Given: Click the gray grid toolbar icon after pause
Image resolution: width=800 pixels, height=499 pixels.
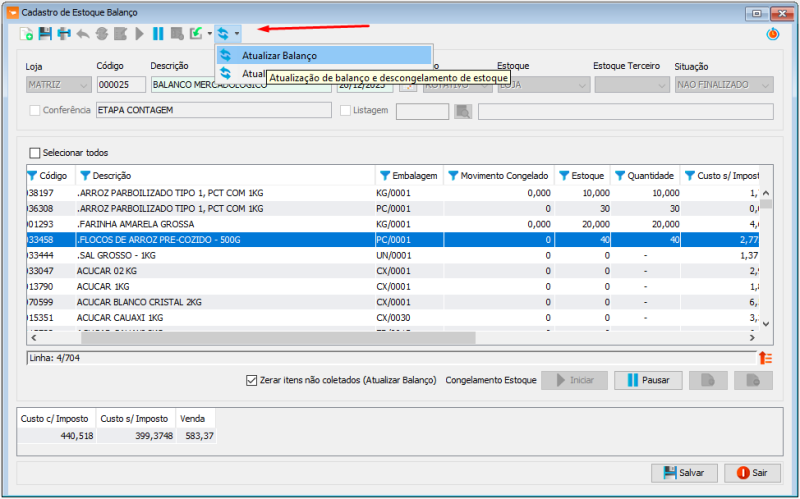Looking at the screenshot, I should (177, 34).
